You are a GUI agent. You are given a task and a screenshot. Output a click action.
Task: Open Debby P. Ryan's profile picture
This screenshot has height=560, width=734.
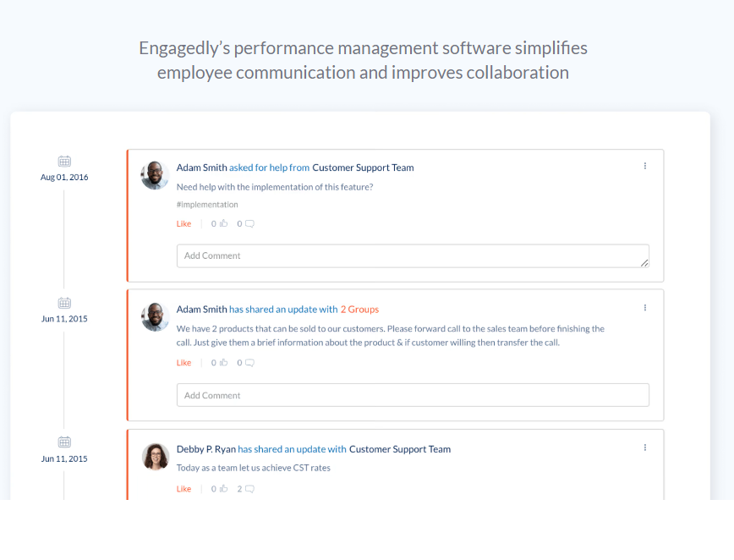pyautogui.click(x=155, y=457)
